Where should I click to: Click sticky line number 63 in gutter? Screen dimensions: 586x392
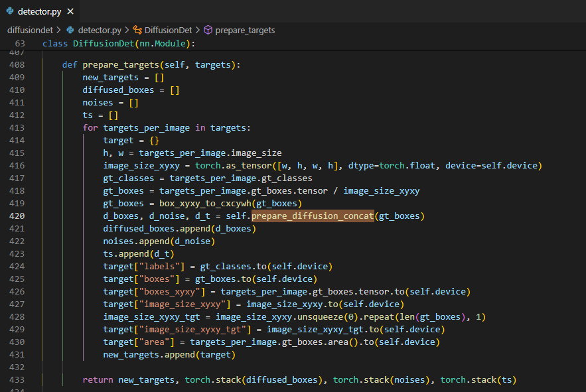tap(19, 43)
